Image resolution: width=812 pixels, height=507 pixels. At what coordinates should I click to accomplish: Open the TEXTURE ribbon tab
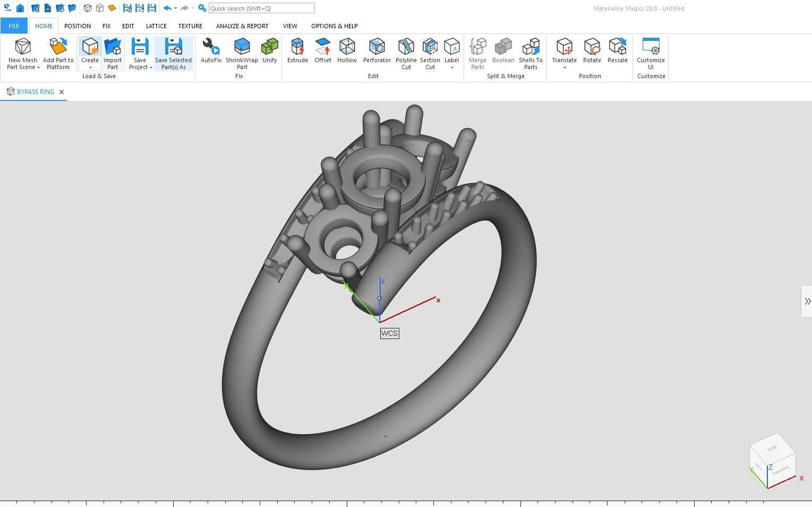coord(190,26)
